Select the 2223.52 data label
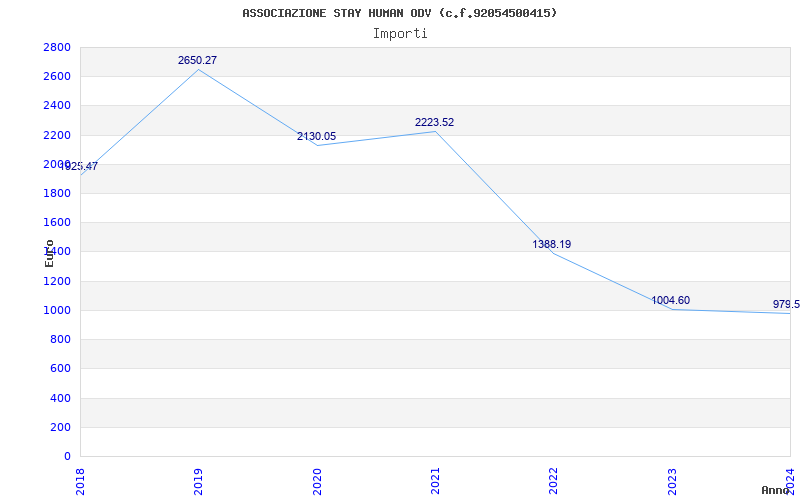800x500 pixels. (434, 122)
